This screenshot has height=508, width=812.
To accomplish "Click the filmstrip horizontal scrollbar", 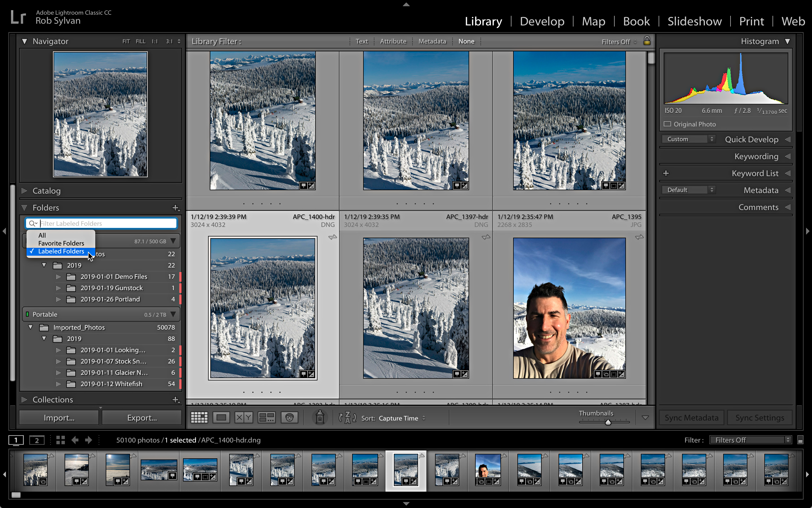I will click(16, 495).
